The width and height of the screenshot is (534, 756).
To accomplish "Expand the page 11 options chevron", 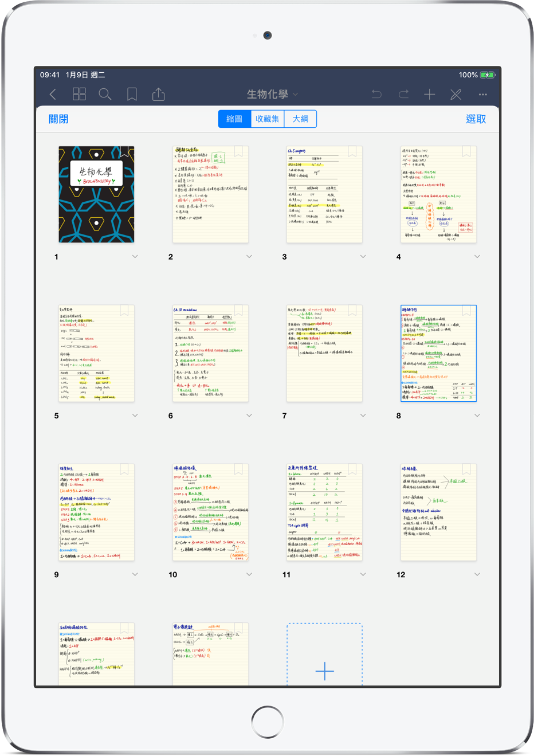I will [x=363, y=574].
